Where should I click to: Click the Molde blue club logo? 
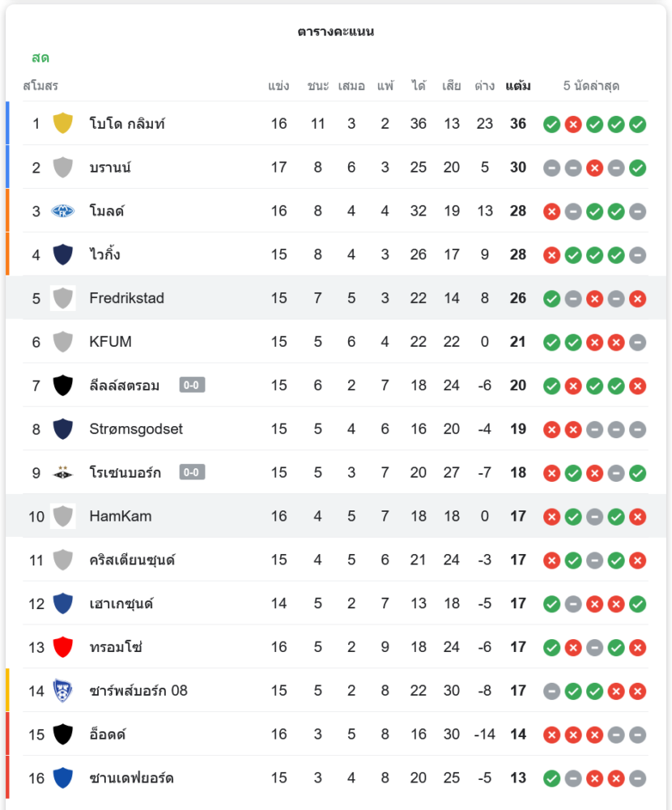click(62, 211)
